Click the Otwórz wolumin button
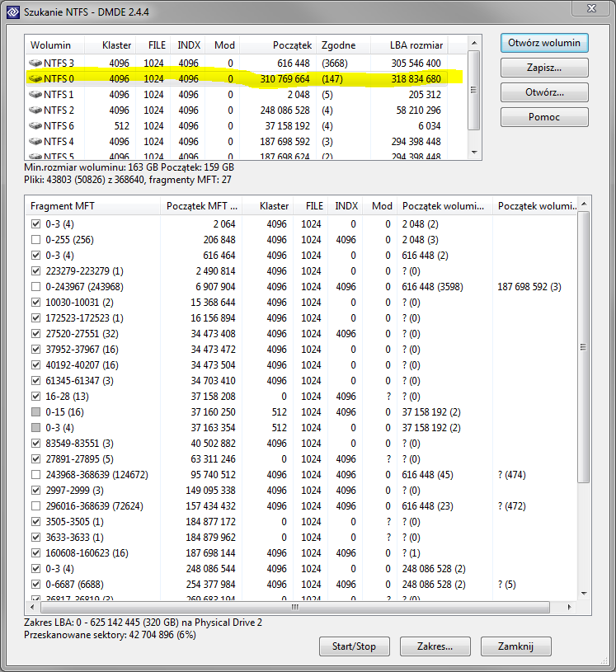 coord(544,43)
